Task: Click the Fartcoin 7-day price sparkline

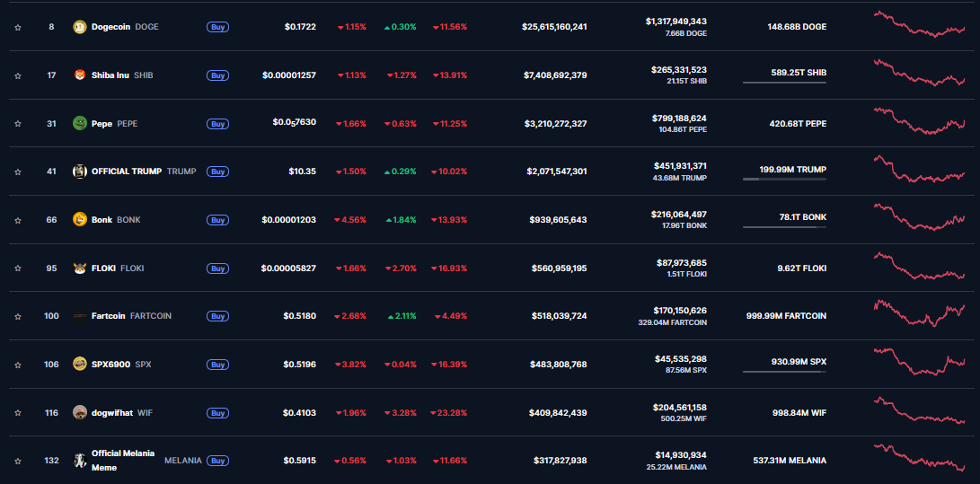Action: [x=919, y=313]
